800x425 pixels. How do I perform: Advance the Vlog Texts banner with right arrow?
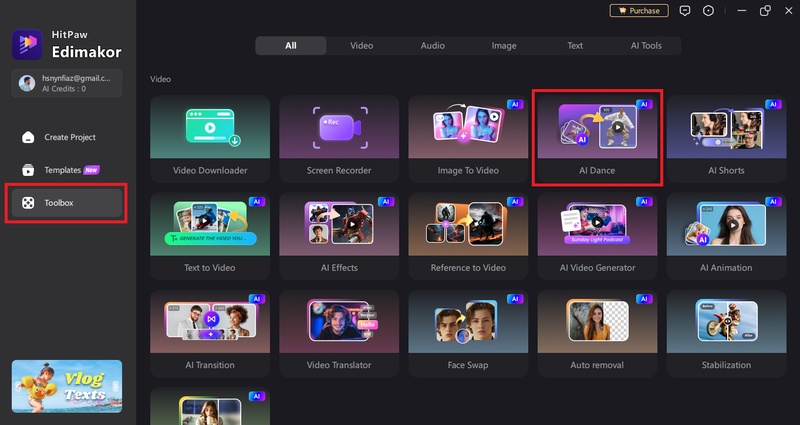pos(116,386)
